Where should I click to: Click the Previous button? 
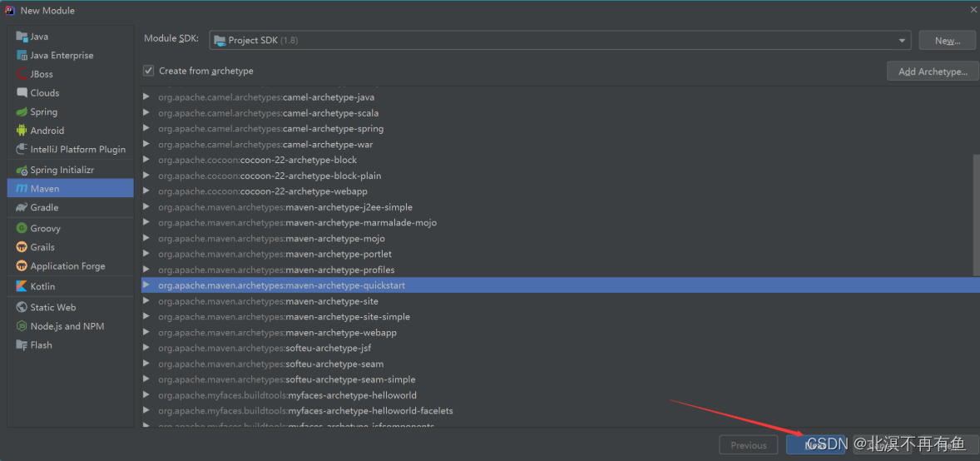click(x=749, y=445)
